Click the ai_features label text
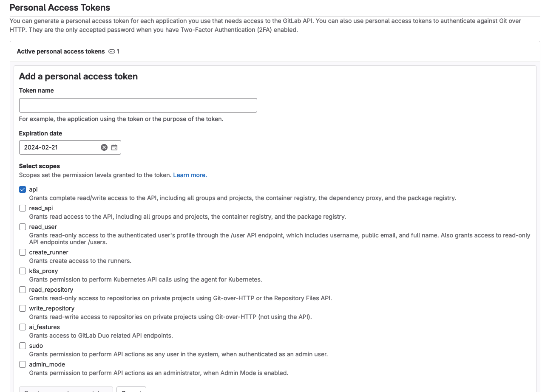 click(44, 327)
